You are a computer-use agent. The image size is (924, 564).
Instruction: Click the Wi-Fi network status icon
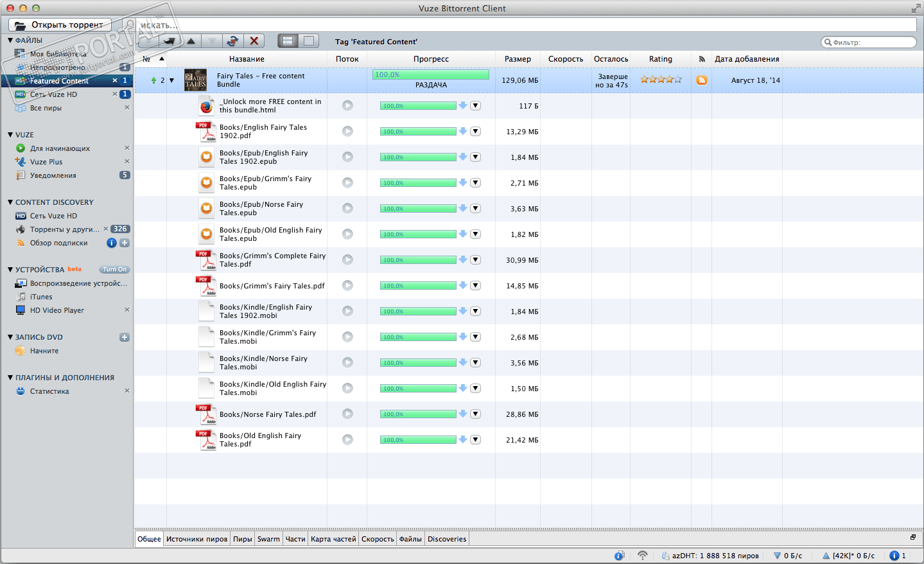(642, 556)
